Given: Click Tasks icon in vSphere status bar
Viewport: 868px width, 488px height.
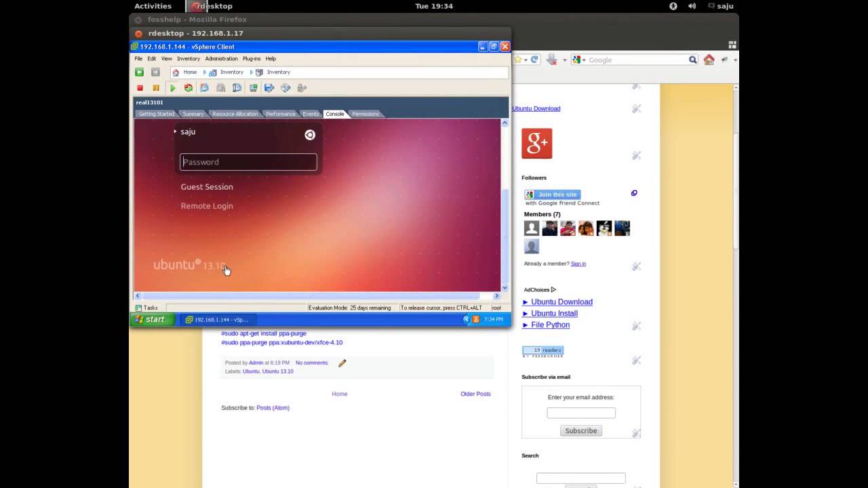Looking at the screenshot, I should coord(138,308).
